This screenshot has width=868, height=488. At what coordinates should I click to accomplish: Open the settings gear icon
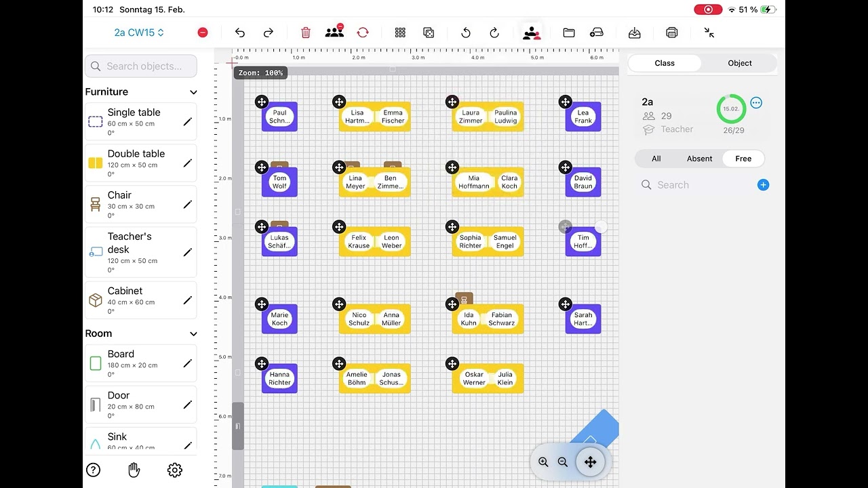(x=175, y=470)
